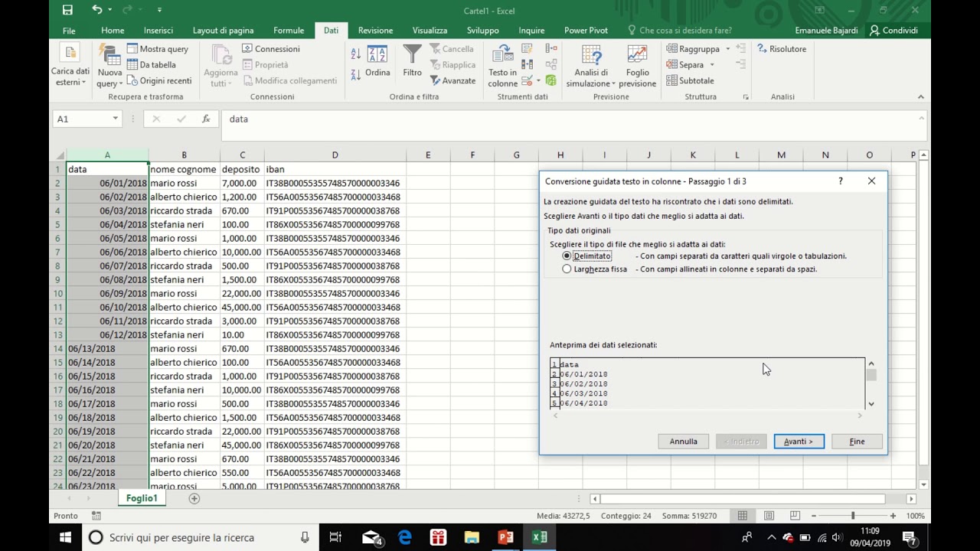
Task: Click the Condividi button
Action: point(893,31)
